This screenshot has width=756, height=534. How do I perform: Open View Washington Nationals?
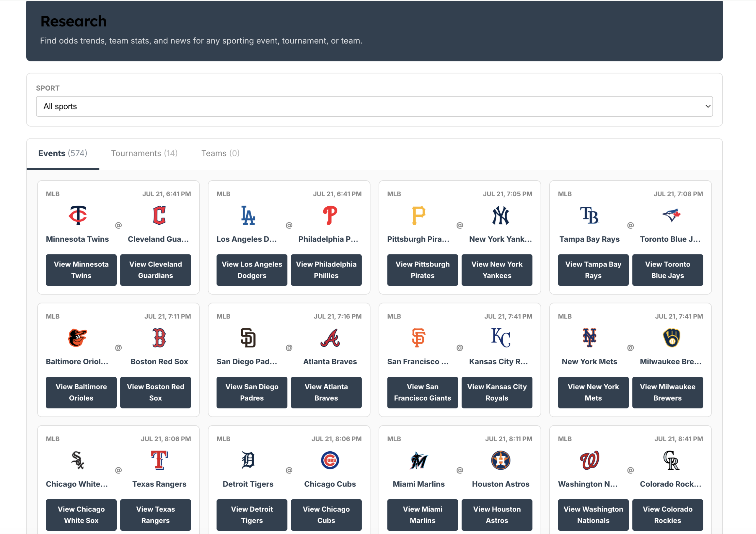(593, 515)
